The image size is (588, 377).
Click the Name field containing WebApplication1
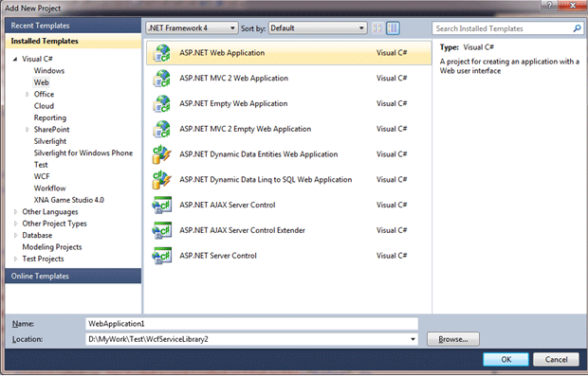(x=251, y=324)
